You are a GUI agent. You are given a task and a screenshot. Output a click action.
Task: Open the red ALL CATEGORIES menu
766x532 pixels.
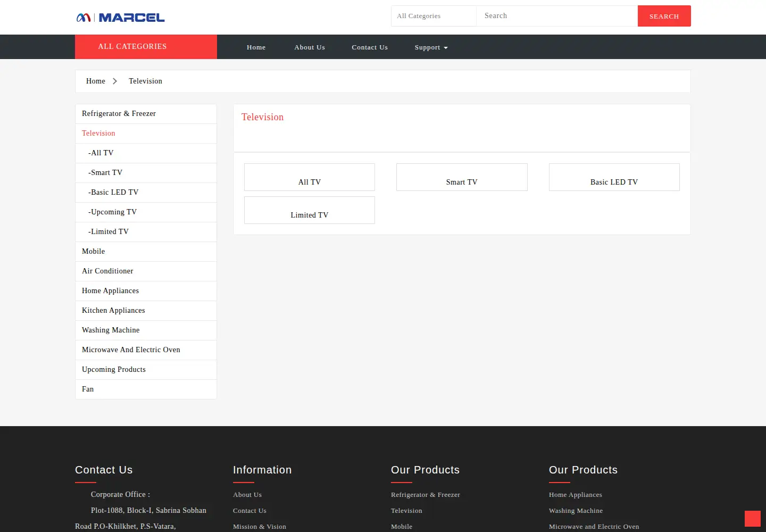coord(146,47)
